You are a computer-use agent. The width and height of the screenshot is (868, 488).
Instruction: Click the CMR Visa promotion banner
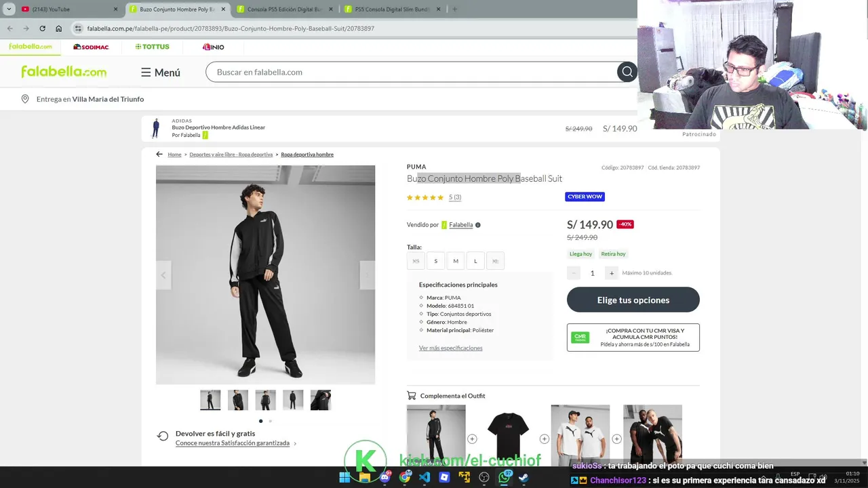633,338
